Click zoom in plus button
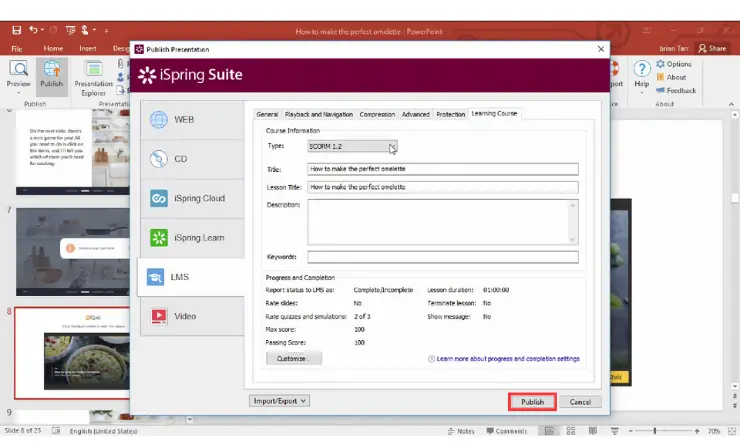The height and width of the screenshot is (448, 740). pyautogui.click(x=697, y=431)
